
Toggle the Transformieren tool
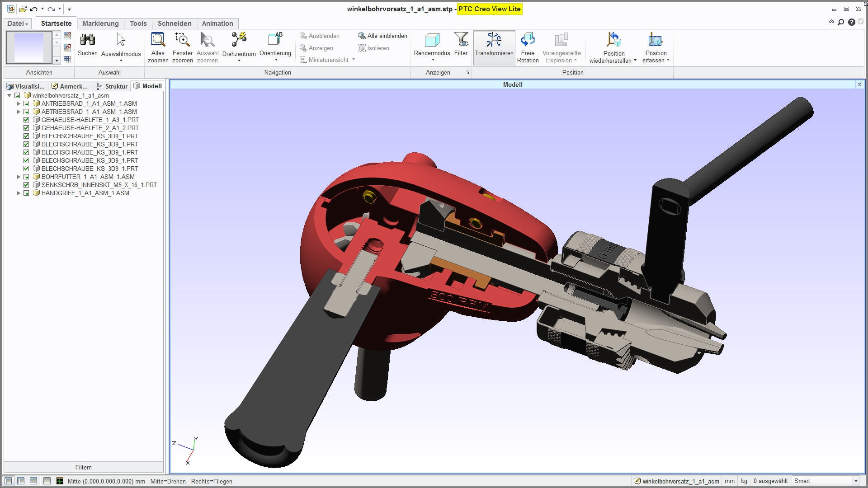[494, 40]
